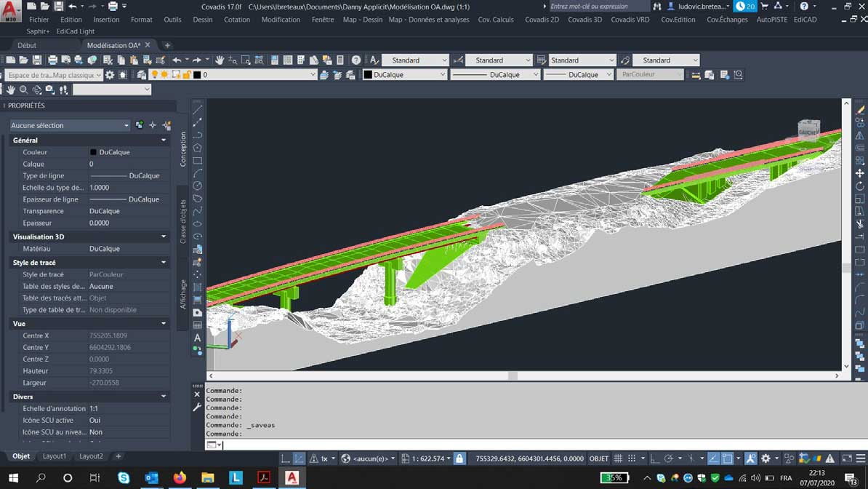Toggle the OBJET model space button
The image size is (868, 489).
(x=599, y=458)
